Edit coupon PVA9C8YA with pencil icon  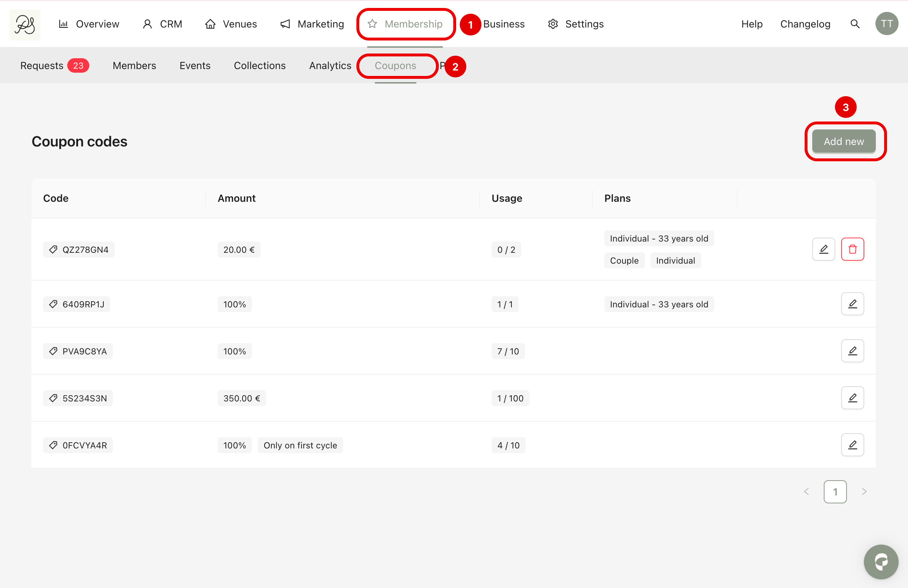tap(852, 351)
